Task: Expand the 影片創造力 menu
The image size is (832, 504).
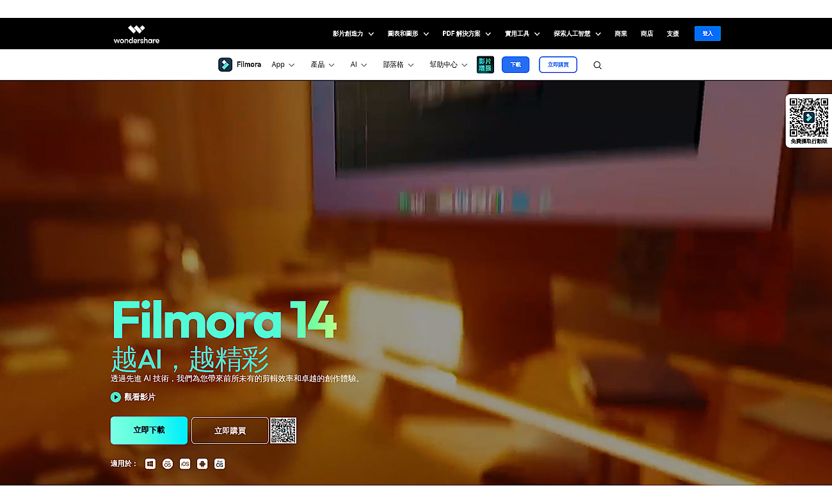Action: pyautogui.click(x=353, y=34)
